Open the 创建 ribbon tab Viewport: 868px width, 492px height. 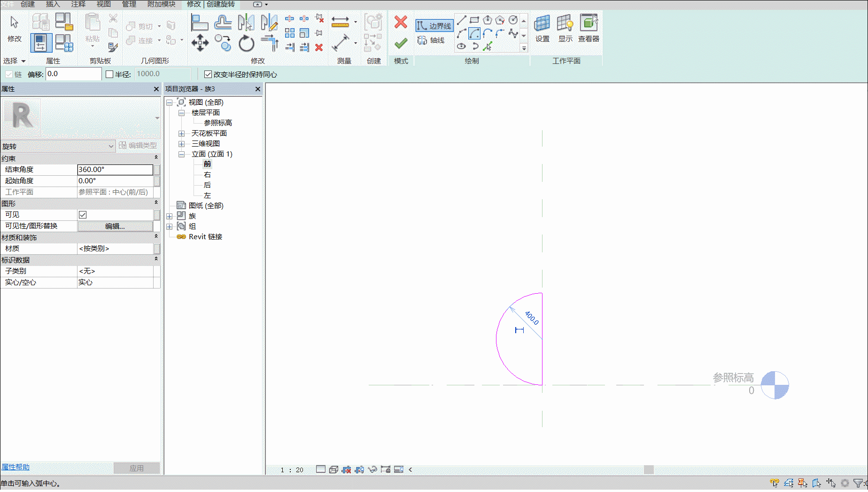(x=28, y=4)
